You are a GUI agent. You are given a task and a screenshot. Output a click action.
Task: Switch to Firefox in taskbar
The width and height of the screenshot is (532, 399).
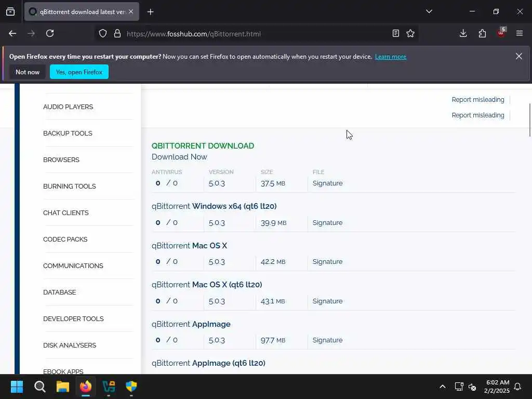click(86, 387)
